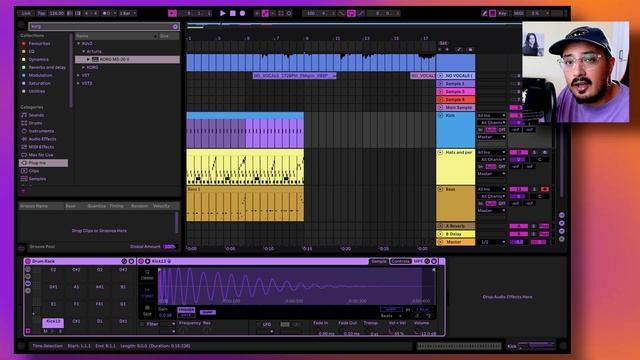640x360 pixels.
Task: Solo the Hats and per track
Action: pos(534,153)
